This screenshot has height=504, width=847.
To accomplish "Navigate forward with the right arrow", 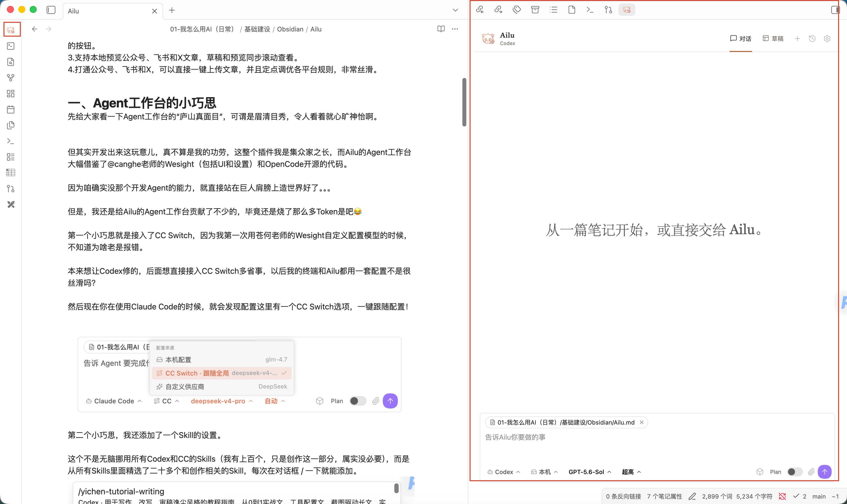I will 49,29.
